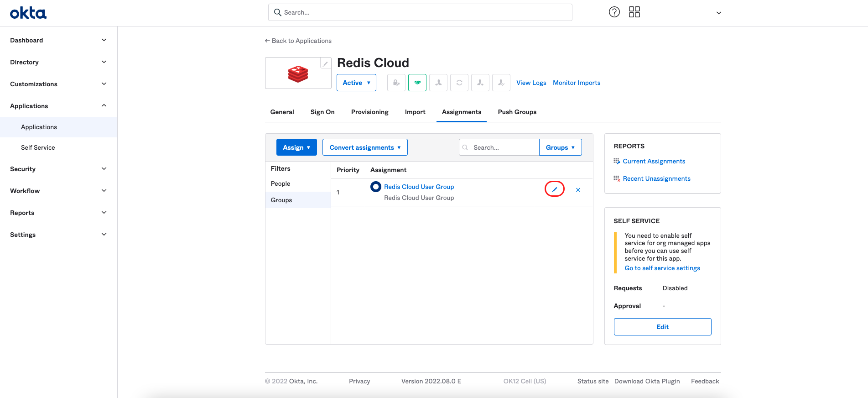868x398 pixels.
Task: Open the Assign dropdown button
Action: [x=296, y=147]
